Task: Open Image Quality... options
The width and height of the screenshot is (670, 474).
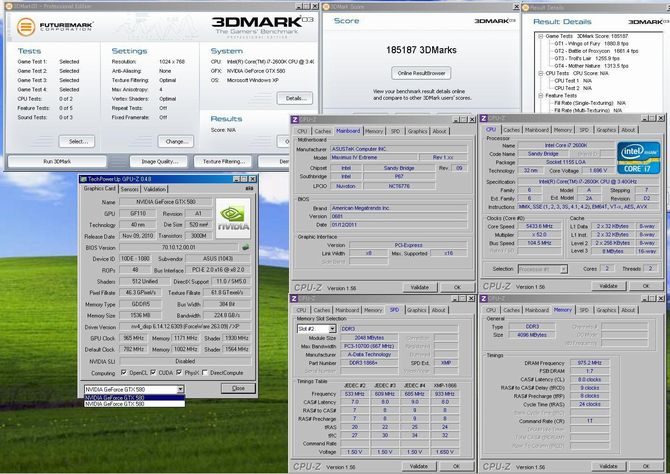Action: (x=159, y=162)
